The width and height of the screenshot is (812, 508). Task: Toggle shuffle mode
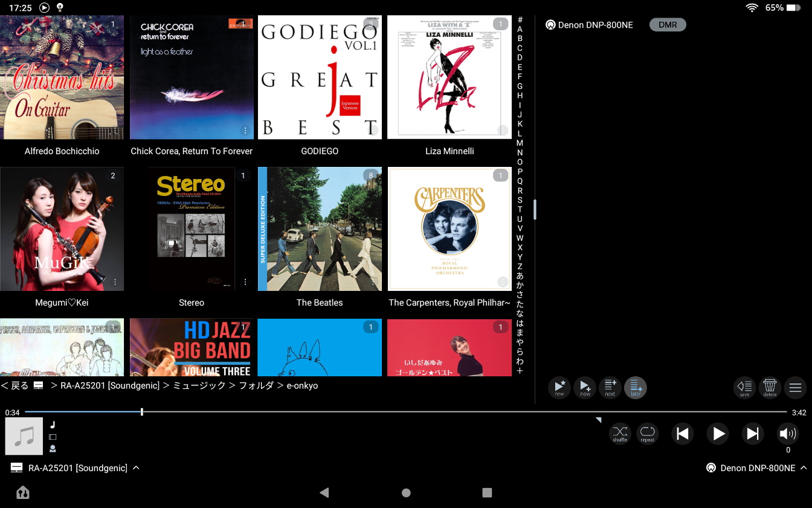[x=620, y=434]
